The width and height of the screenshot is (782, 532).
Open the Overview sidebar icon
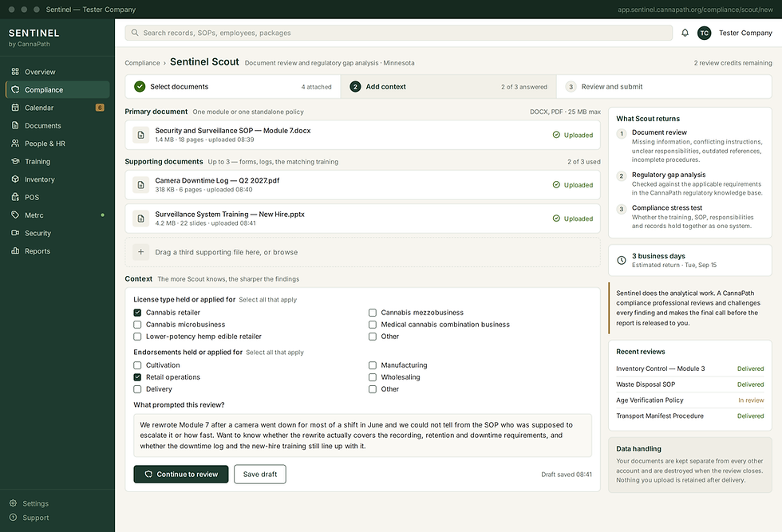[x=15, y=72]
